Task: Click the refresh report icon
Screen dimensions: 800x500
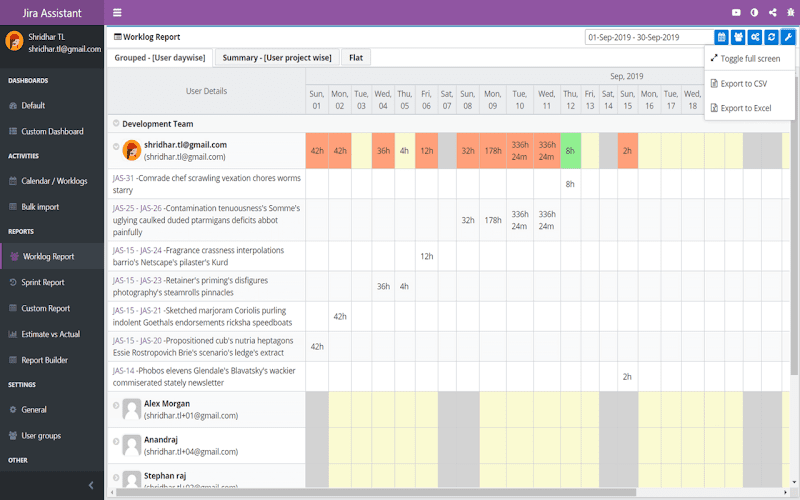Action: coord(771,37)
